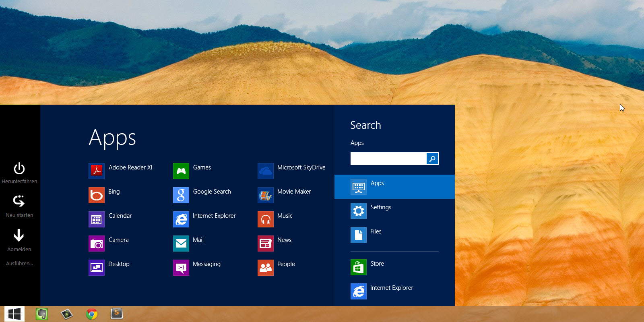The height and width of the screenshot is (322, 644).
Task: Select the Settings search scope
Action: [x=394, y=211]
